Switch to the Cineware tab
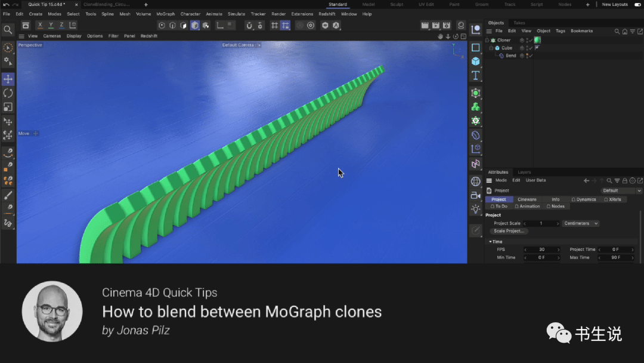Image resolution: width=644 pixels, height=363 pixels. (527, 199)
